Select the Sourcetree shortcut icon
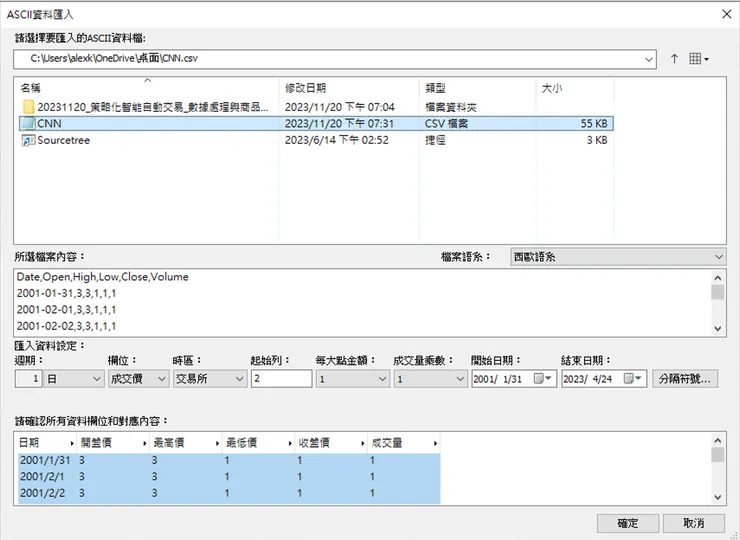The height and width of the screenshot is (540, 740). click(28, 140)
